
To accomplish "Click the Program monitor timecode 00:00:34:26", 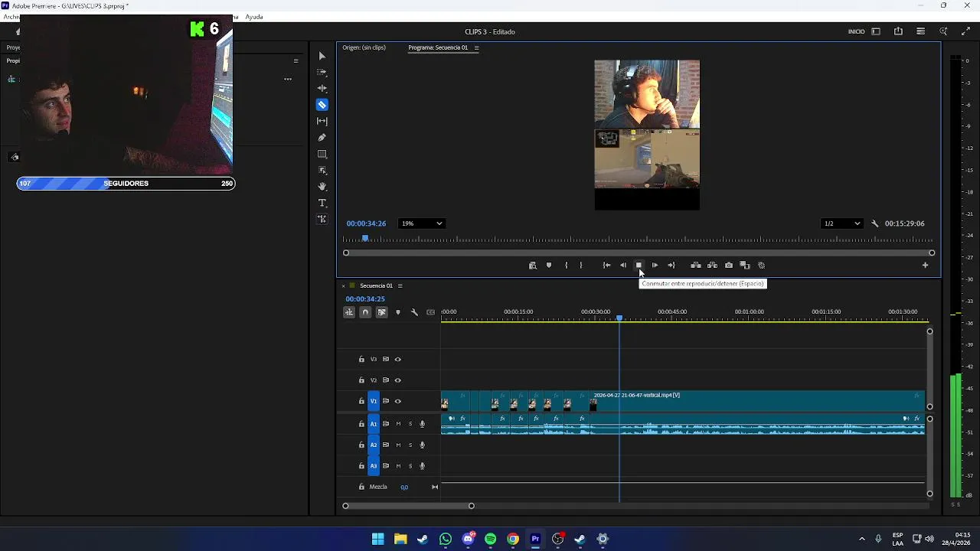I will click(x=366, y=223).
